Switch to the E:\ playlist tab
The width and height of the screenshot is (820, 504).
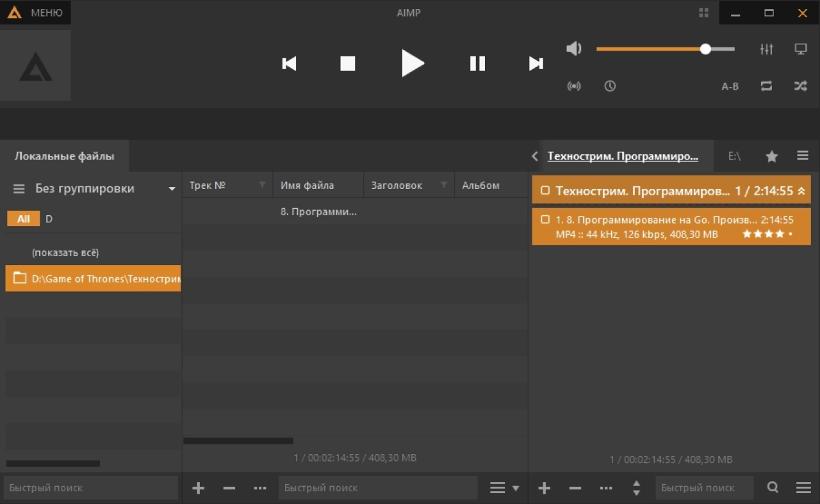point(734,156)
